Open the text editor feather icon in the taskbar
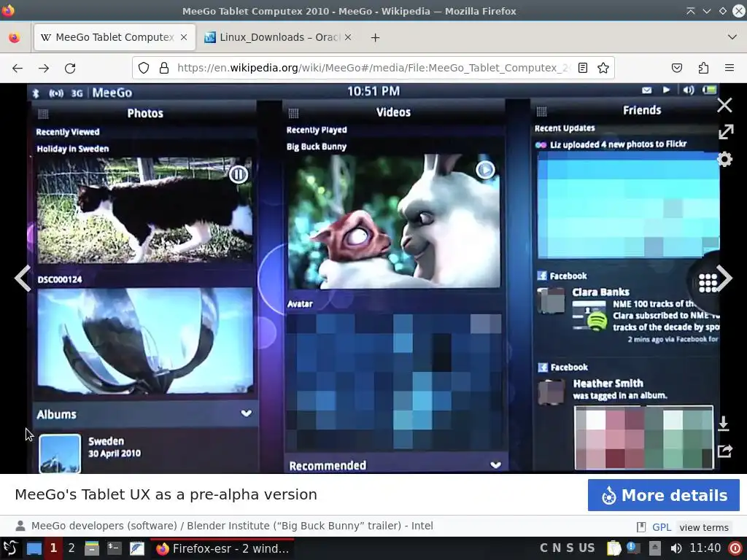 click(x=136, y=548)
